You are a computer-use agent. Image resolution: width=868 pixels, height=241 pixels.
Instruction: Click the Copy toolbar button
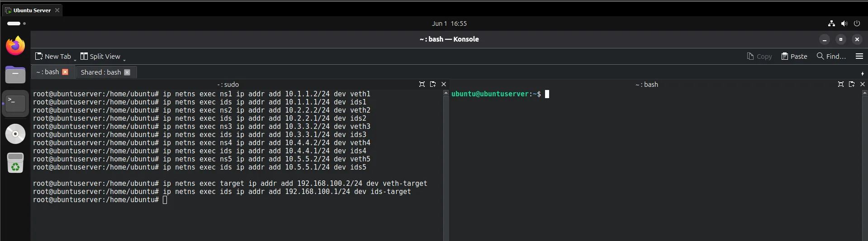click(759, 57)
